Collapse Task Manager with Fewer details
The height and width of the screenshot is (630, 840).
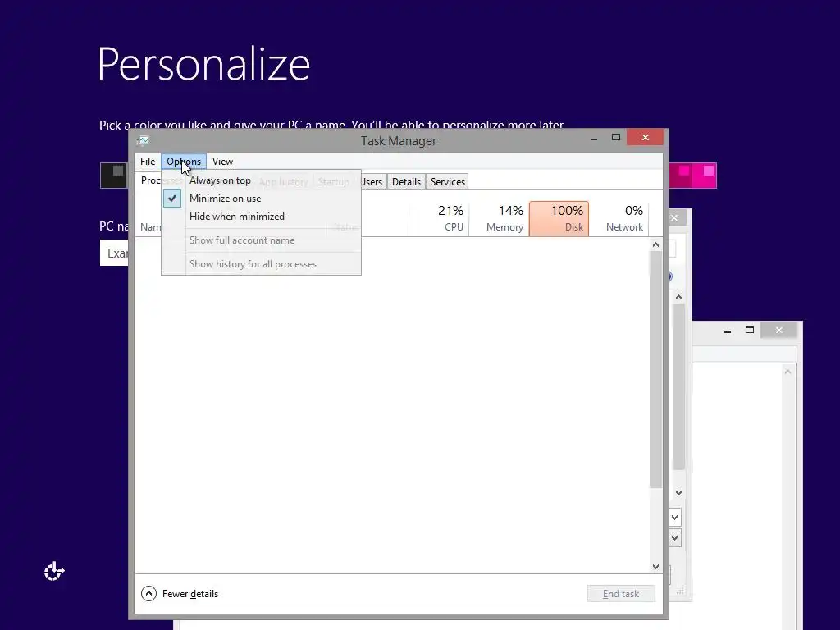point(180,594)
